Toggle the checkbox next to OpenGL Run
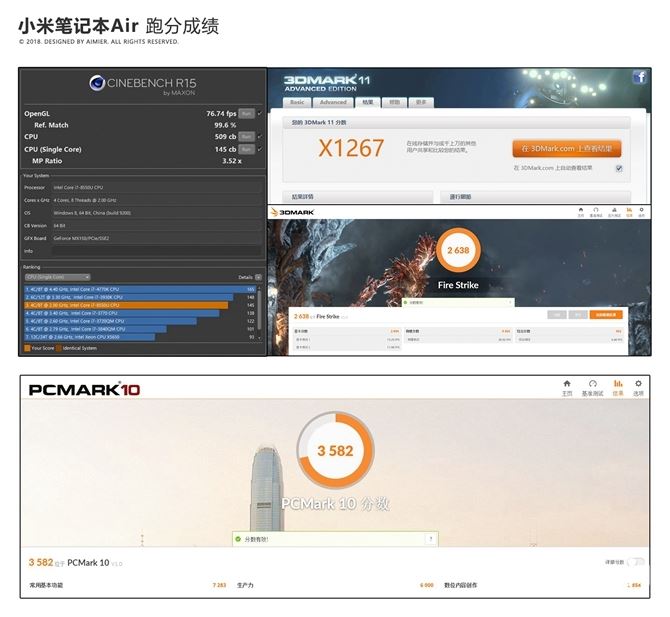Screen dimensions: 670x617 click(x=259, y=114)
